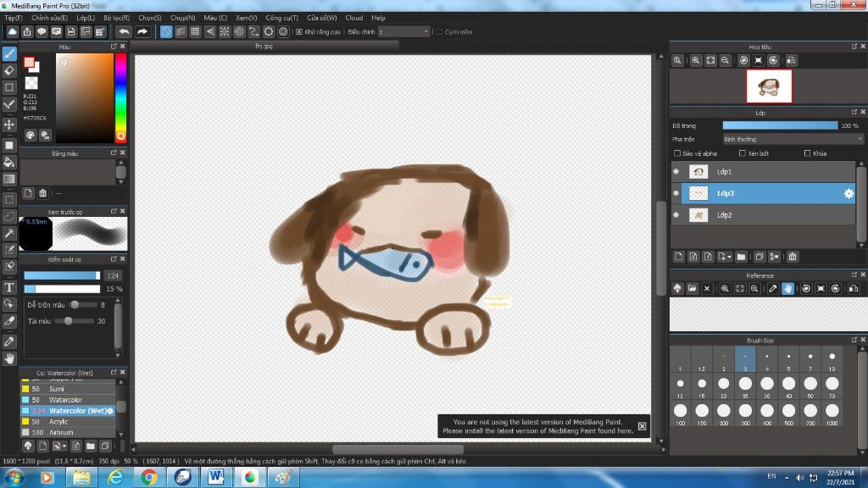Toggle Khử răng cưa anti-aliasing checkbox
This screenshot has height=488, width=868.
[x=299, y=32]
